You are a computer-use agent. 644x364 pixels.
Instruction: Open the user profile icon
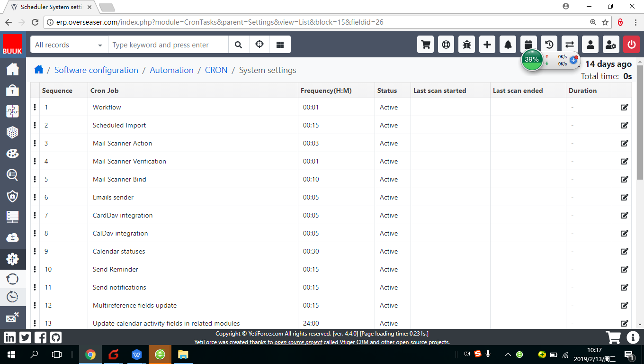(590, 45)
